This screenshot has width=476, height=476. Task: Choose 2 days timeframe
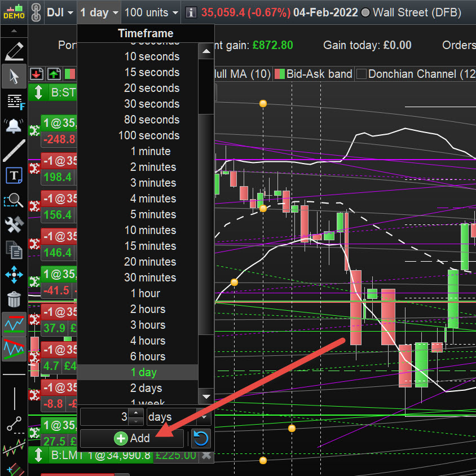coord(138,388)
